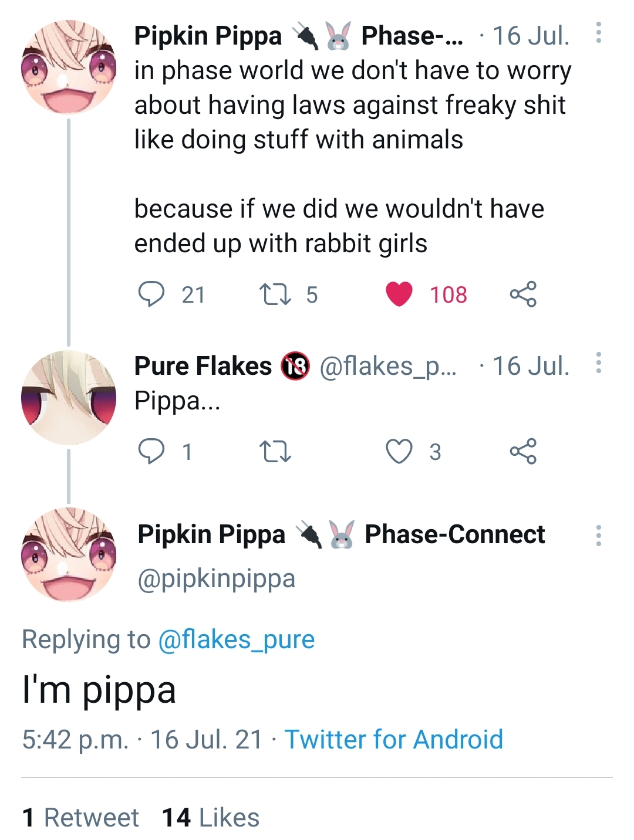Open the @pipkinpippa handle under main tweet
The image size is (634, 840).
[x=216, y=579]
